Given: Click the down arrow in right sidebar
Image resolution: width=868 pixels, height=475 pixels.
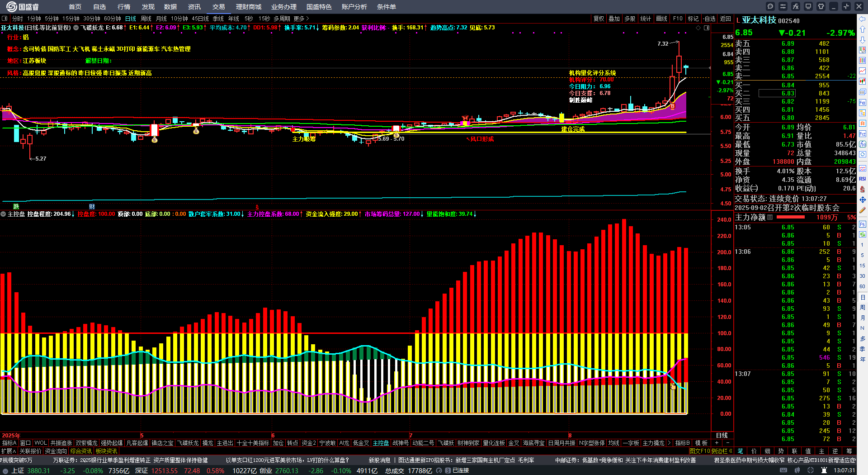Looking at the screenshot, I should click(x=863, y=40).
